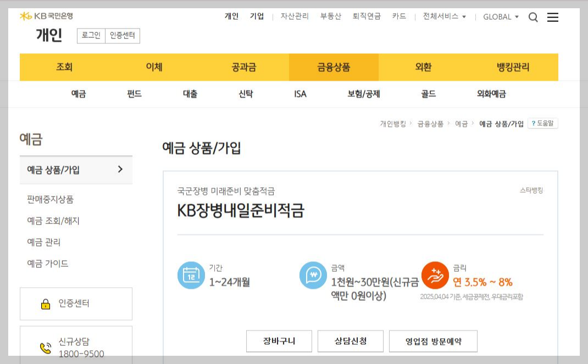
Task: Click the 1~24개월 period text
Action: pyautogui.click(x=230, y=282)
